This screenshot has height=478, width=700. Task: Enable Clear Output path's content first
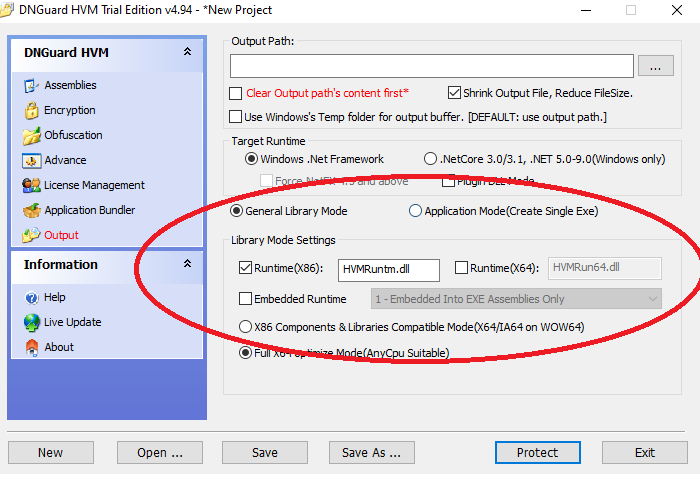236,93
